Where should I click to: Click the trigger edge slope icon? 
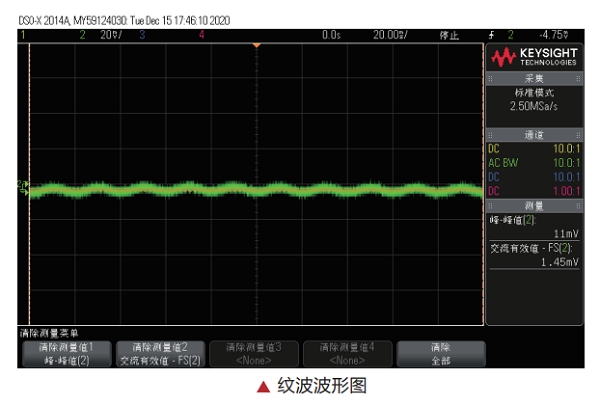tap(493, 34)
